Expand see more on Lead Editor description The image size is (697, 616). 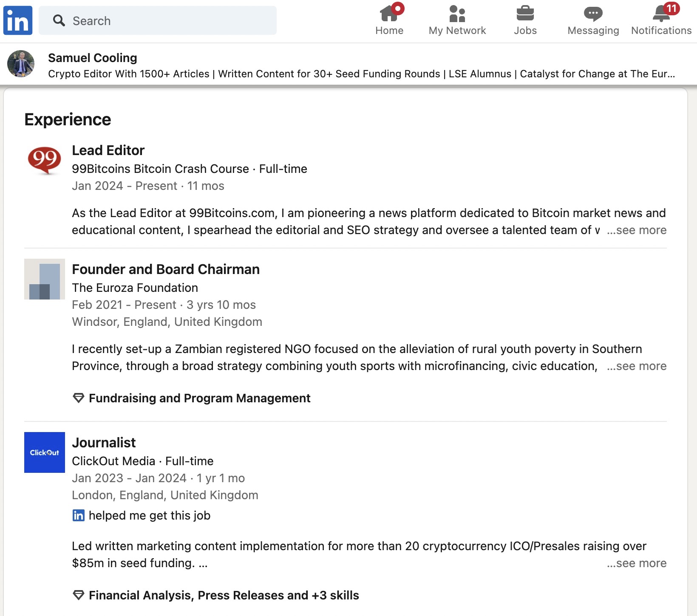[x=637, y=230]
